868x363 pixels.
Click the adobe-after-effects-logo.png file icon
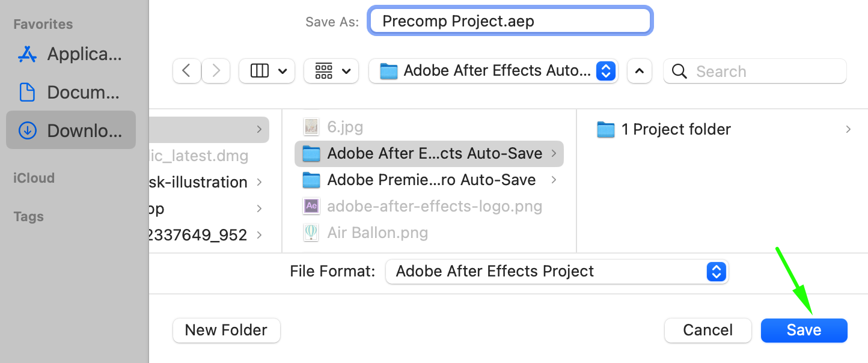pyautogui.click(x=311, y=206)
